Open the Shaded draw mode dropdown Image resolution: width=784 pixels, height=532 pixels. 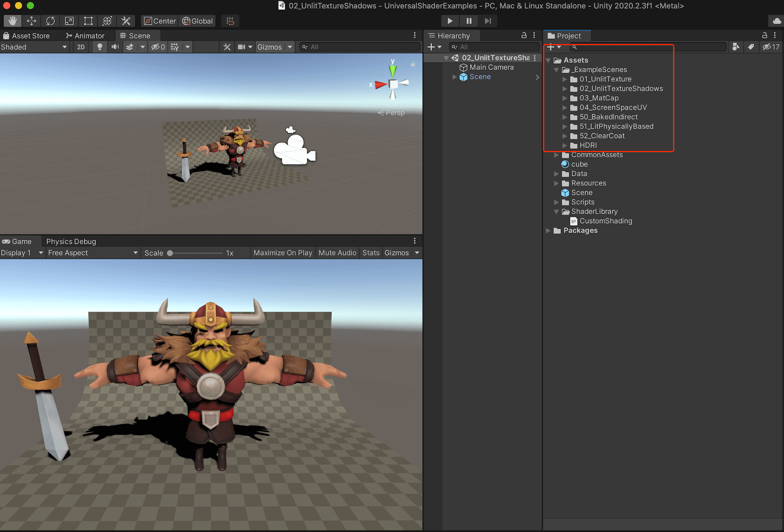pyautogui.click(x=34, y=47)
